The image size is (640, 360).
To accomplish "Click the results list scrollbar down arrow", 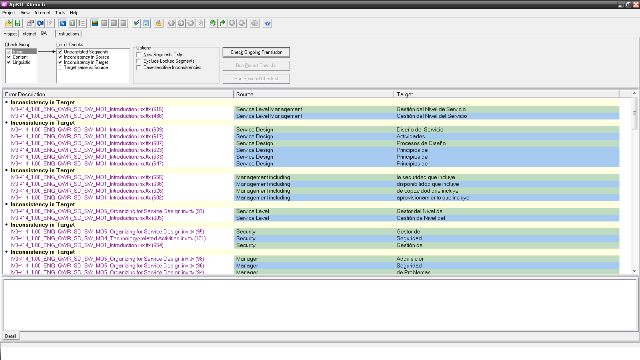I will pos(634,271).
